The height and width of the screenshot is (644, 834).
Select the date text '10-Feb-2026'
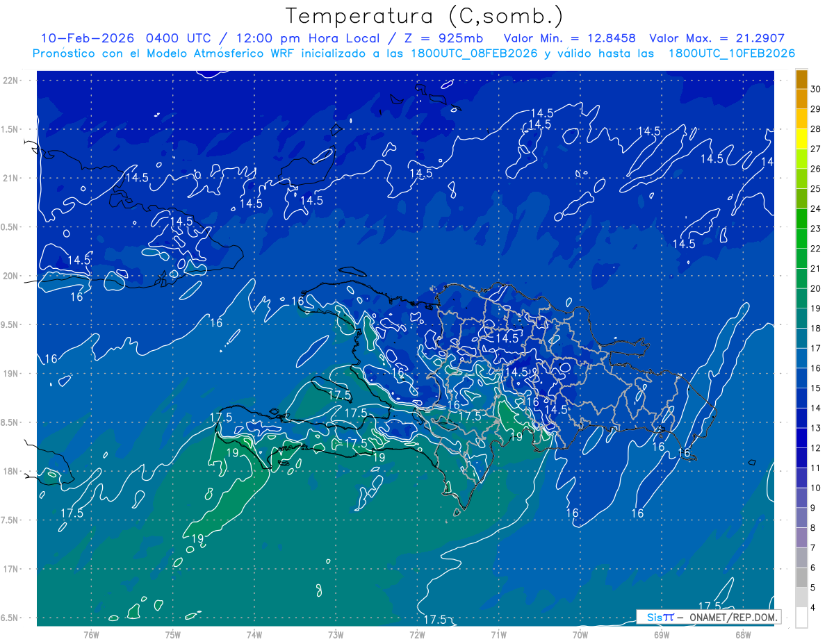tap(88, 38)
